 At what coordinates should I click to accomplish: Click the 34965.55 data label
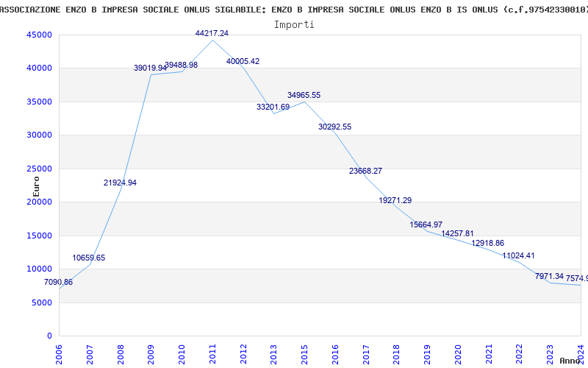304,95
